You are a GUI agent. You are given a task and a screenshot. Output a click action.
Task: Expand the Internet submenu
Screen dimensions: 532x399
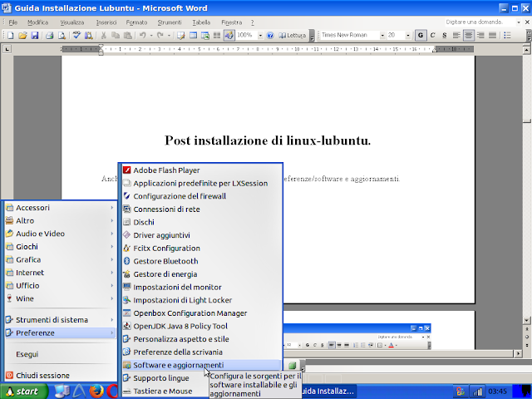61,273
